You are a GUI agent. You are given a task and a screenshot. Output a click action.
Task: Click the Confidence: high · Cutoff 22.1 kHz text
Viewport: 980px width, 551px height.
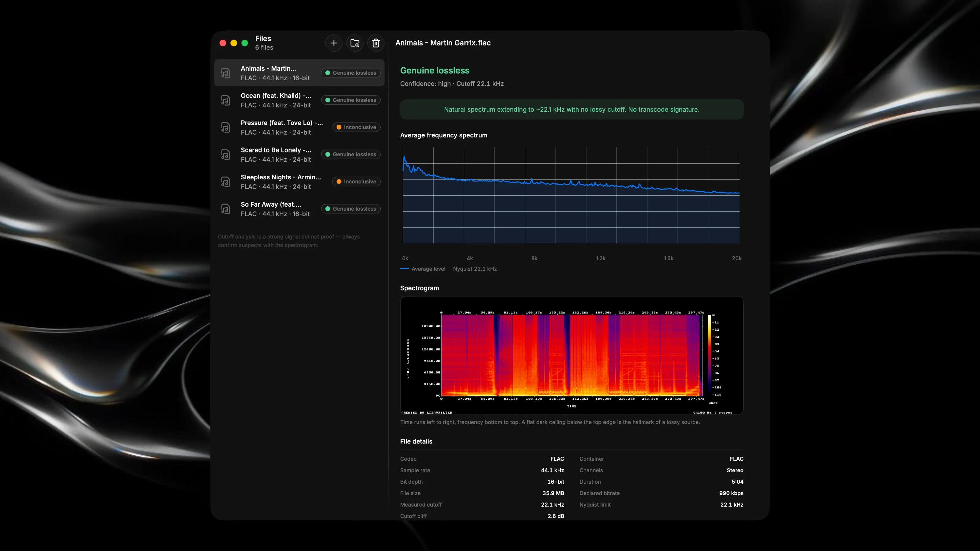pos(452,84)
